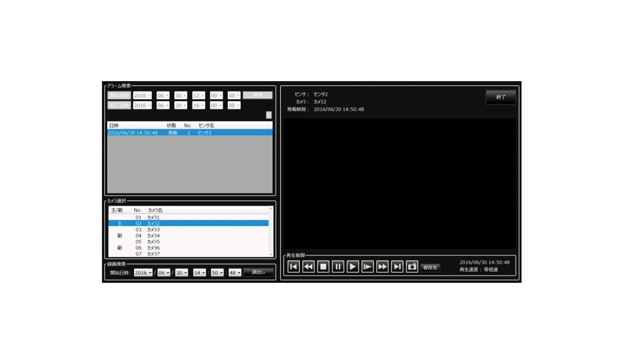Open the 録画検索 year dropdown showing 2016

point(143,272)
